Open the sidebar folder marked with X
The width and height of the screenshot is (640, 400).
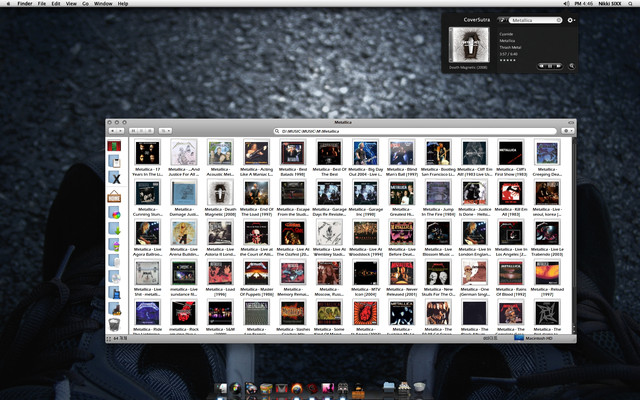[115, 178]
